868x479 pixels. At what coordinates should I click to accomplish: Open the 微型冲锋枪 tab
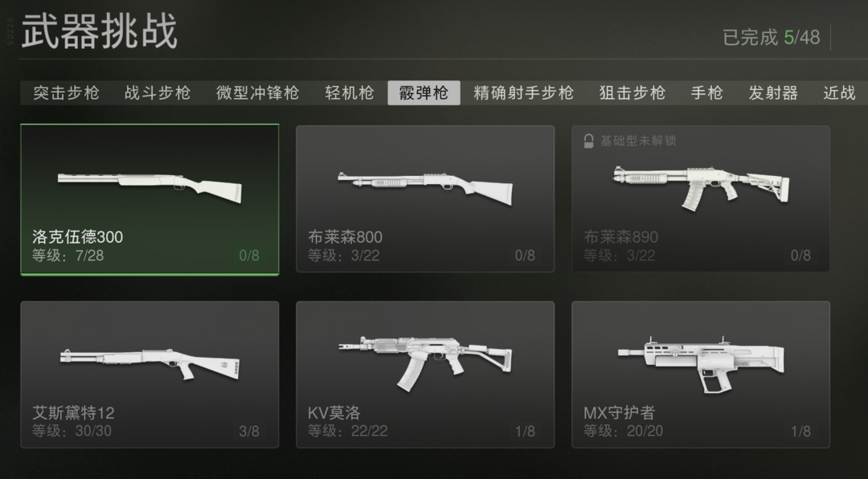[x=258, y=92]
